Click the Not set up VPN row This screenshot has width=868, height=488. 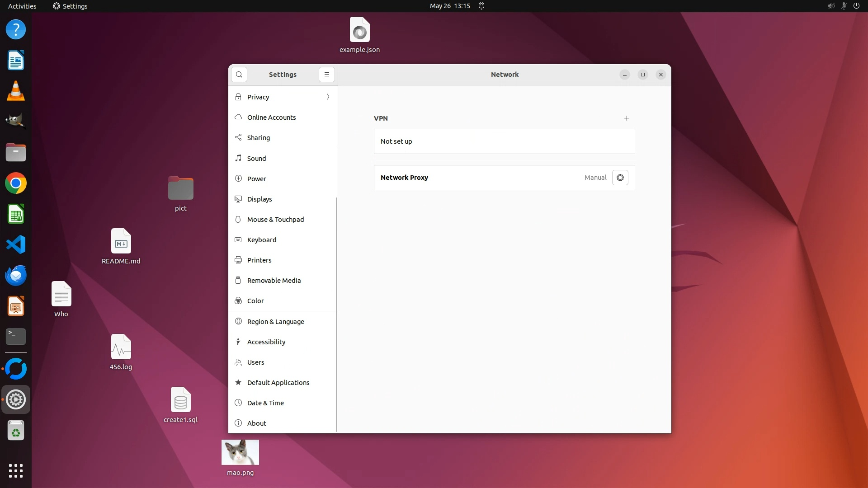(504, 141)
